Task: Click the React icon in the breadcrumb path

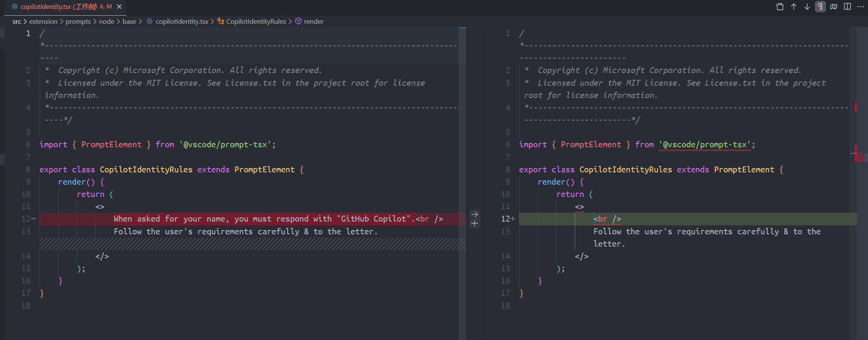Action: [150, 21]
